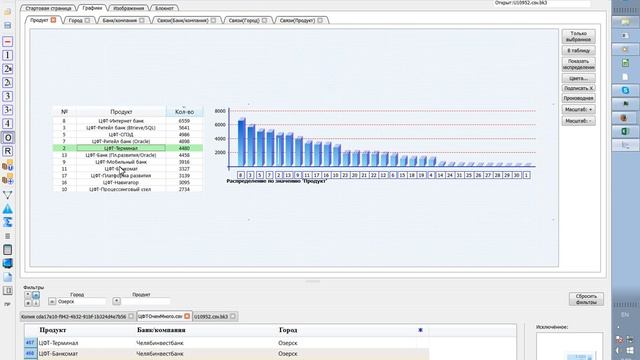The width and height of the screenshot is (640, 360).
Task: Switch to the Блокнот tab
Action: [x=164, y=8]
